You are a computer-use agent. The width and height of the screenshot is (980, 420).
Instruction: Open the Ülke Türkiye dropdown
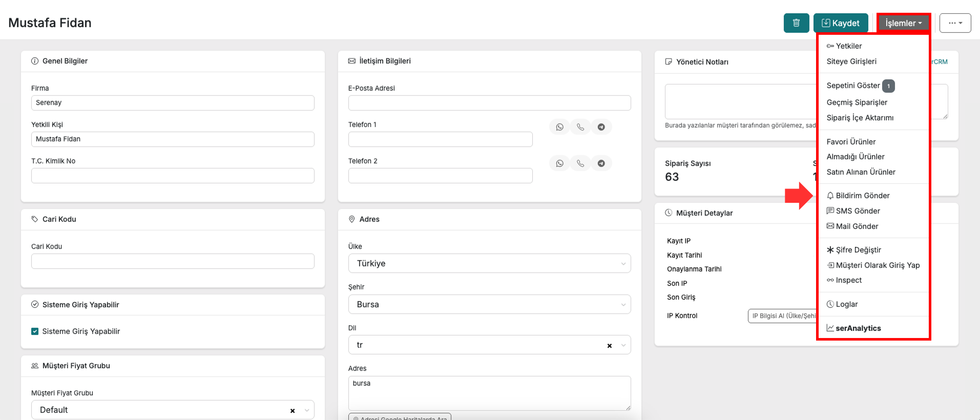coord(489,263)
